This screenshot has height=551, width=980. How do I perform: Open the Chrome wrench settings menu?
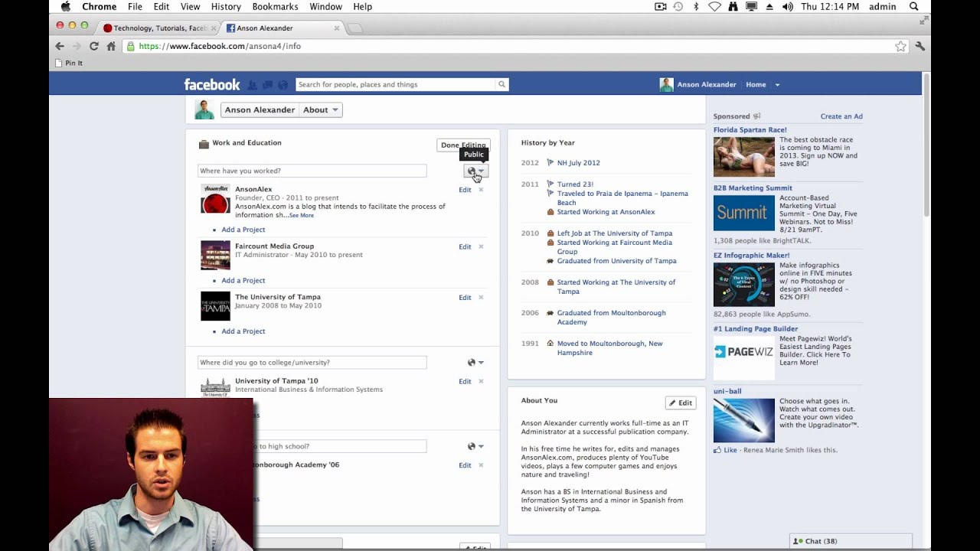click(x=920, y=46)
